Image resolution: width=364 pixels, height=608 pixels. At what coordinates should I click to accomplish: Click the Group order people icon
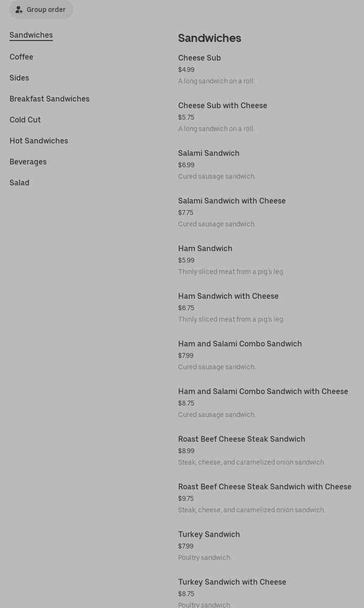(19, 10)
